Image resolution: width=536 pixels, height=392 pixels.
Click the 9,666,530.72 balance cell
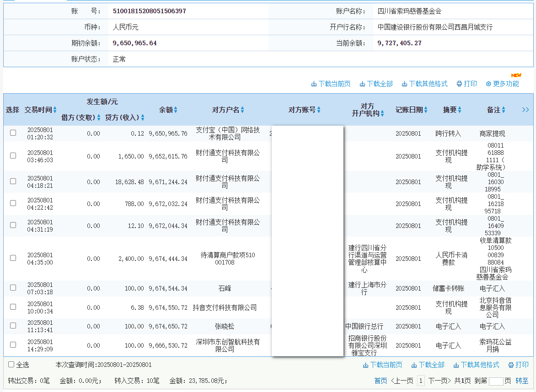point(168,345)
